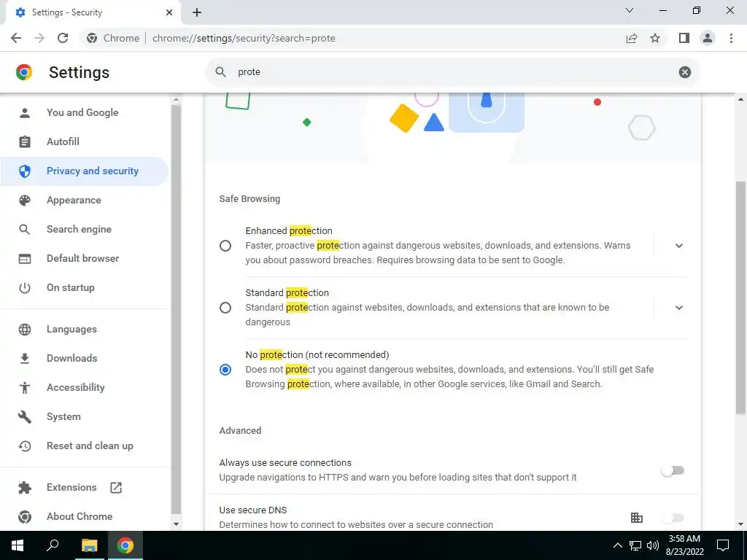747x560 pixels.
Task: Open Autofill settings section
Action: click(x=85, y=141)
